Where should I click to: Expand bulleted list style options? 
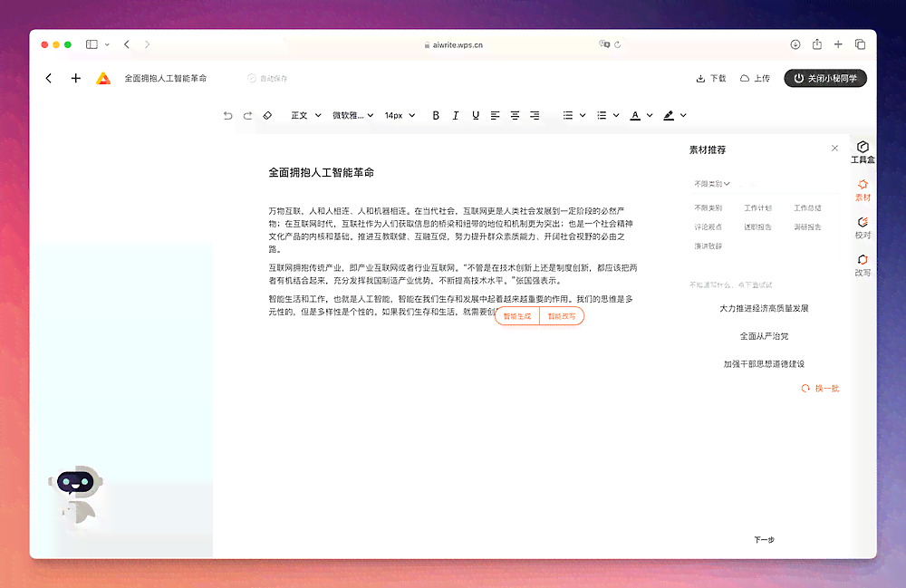(583, 116)
